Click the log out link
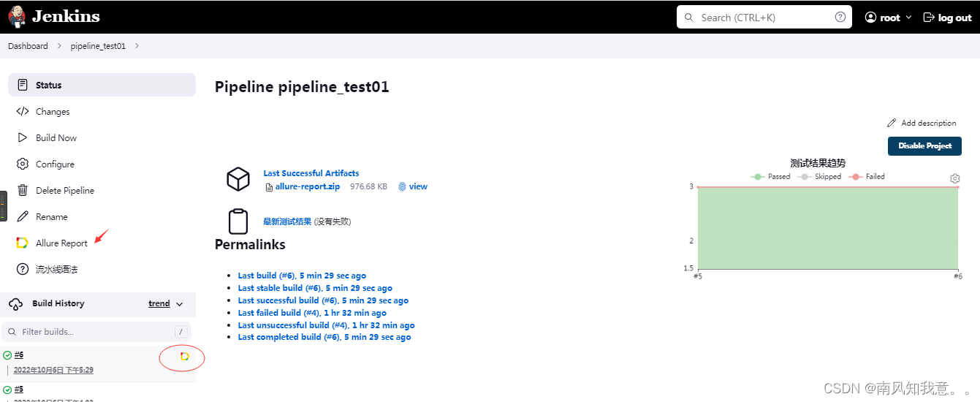 pos(947,18)
